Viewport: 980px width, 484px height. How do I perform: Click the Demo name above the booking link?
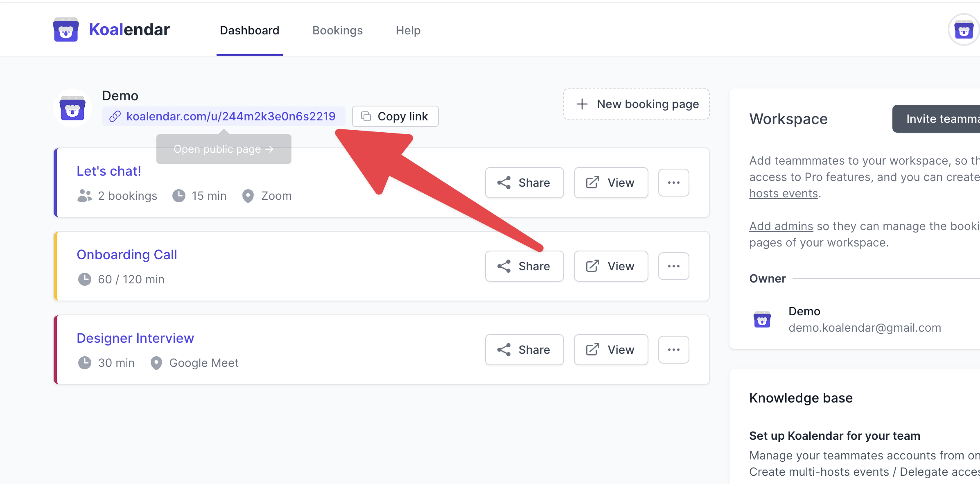pos(120,96)
